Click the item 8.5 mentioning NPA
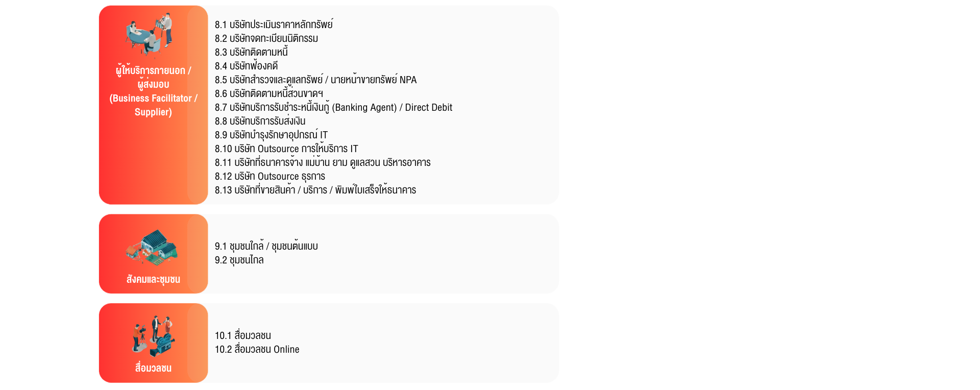 (315, 80)
